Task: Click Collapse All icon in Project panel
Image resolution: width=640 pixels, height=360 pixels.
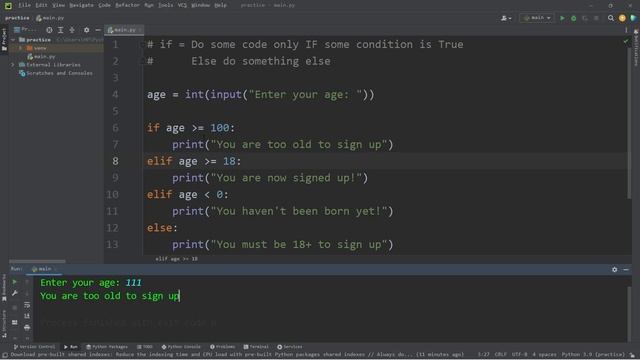Action: coord(72,30)
